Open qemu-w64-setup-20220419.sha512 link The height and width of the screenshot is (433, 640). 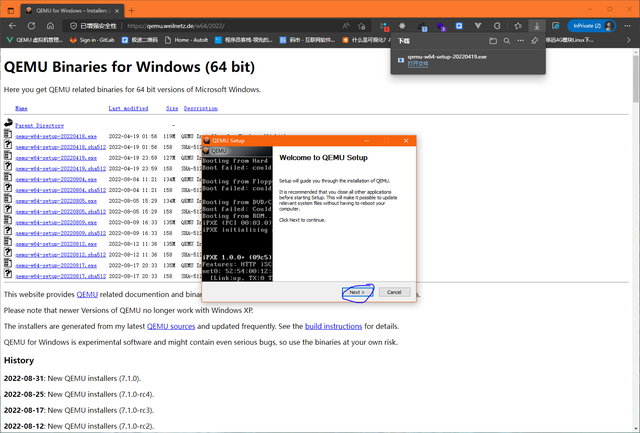point(60,168)
